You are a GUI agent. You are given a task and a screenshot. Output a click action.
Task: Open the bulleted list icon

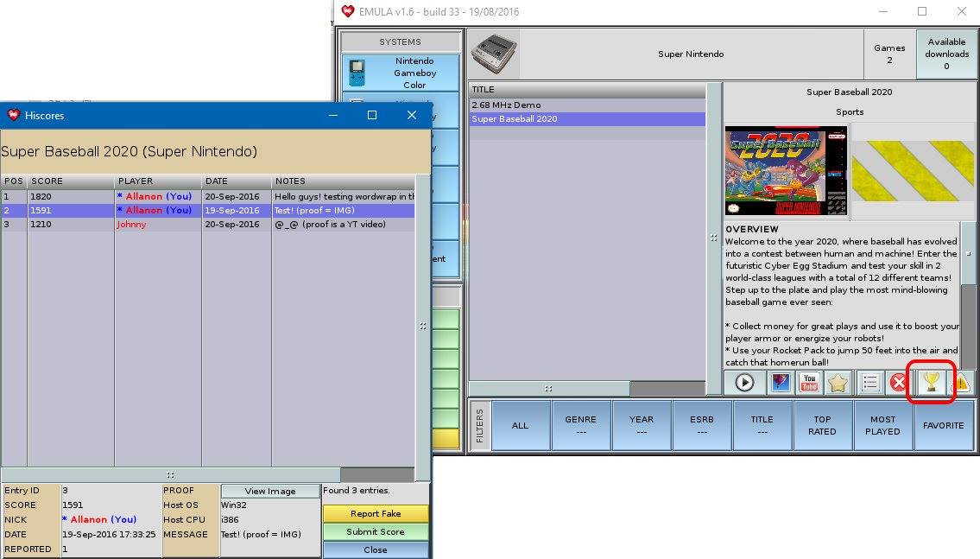click(869, 382)
